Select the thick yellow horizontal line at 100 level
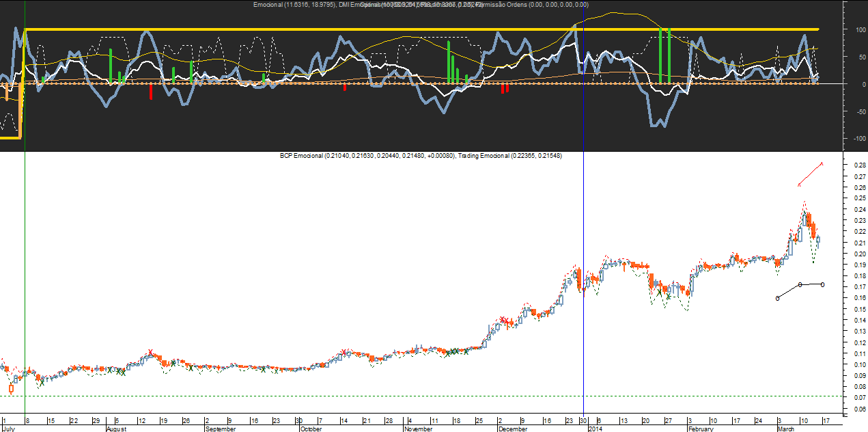This screenshot has width=868, height=432. (410, 29)
